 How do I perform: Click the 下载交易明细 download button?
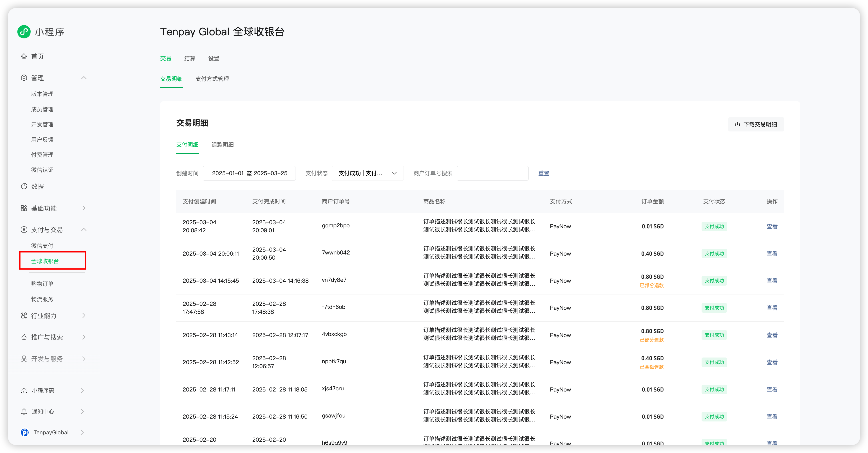pos(756,124)
